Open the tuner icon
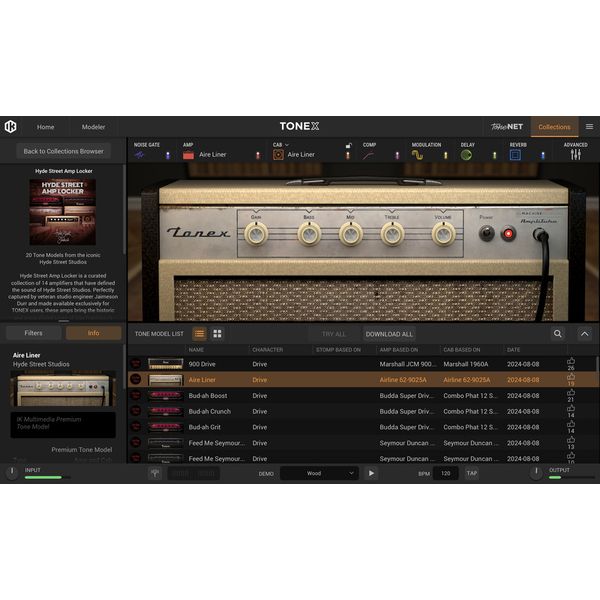Screen dimensions: 600x600 point(155,473)
